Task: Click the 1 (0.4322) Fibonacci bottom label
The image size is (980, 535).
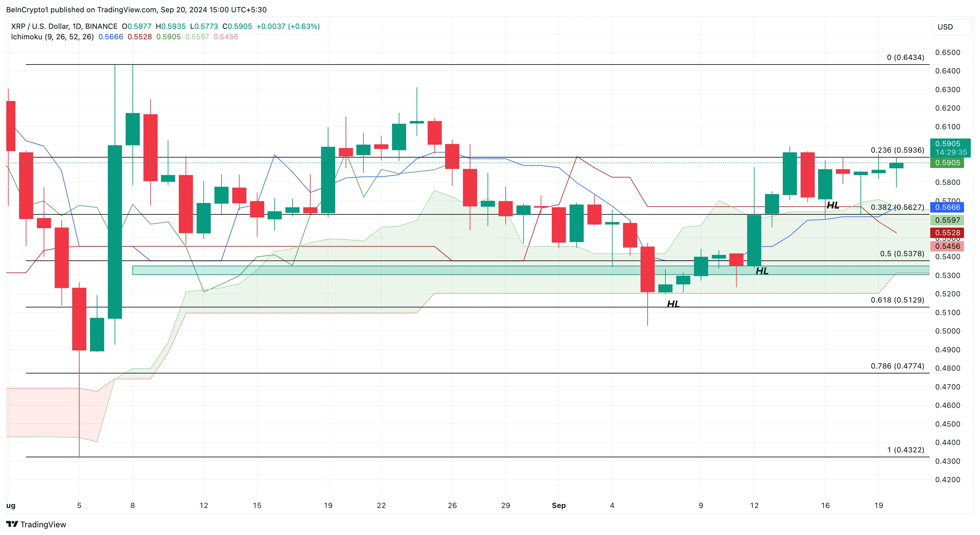Action: click(905, 450)
